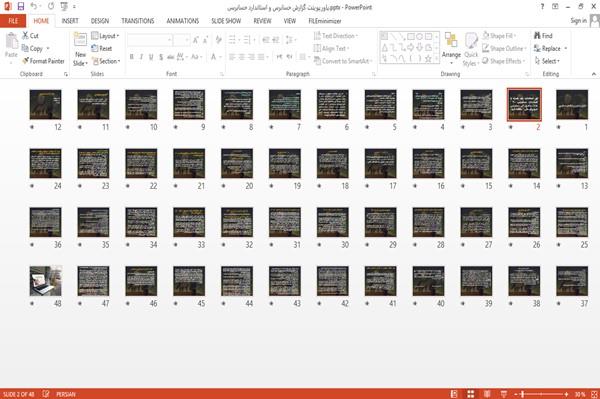The width and height of the screenshot is (600, 399).
Task: Open Quick Styles gallery
Action: (x=471, y=49)
